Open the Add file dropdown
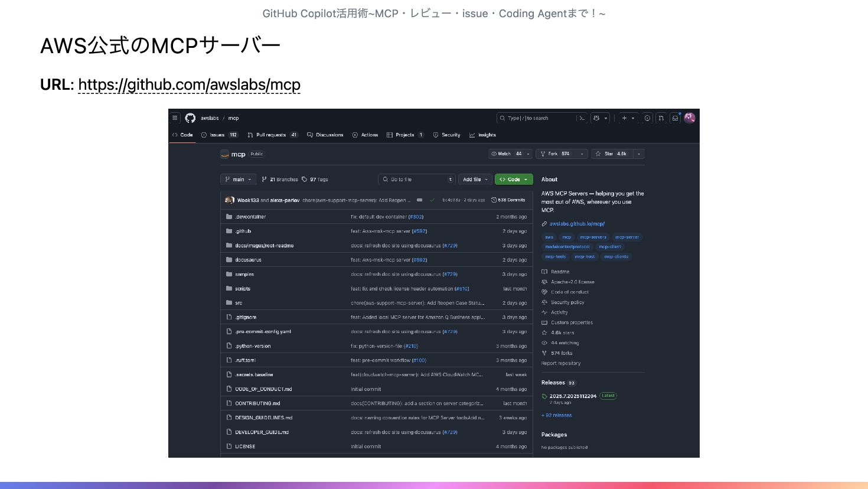 (x=475, y=180)
